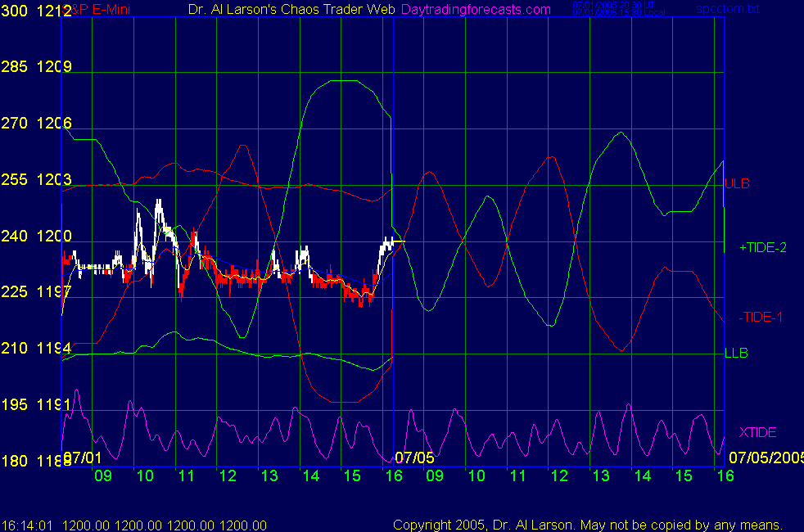
Task: Select the XTIDE legend label
Action: click(x=757, y=432)
